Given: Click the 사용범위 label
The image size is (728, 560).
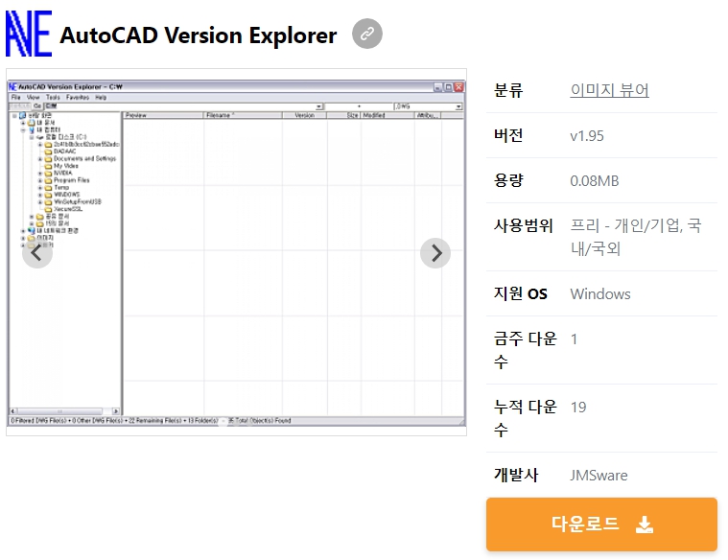Looking at the screenshot, I should click(x=524, y=225).
